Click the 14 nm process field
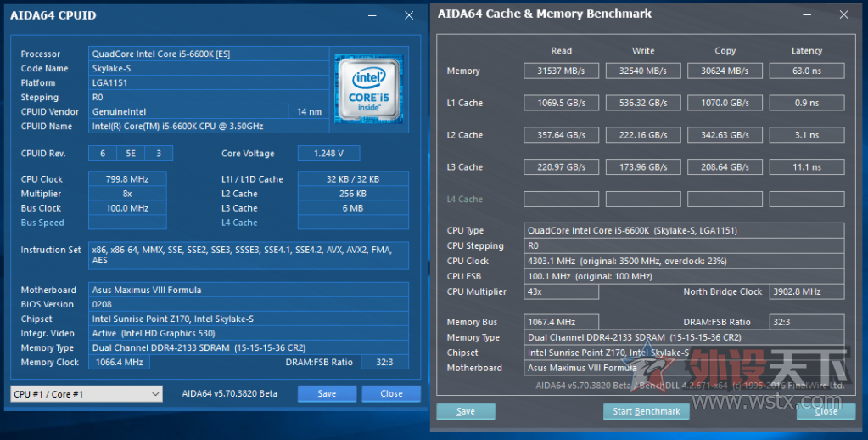Screen dimensions: 868x440 tap(309, 111)
